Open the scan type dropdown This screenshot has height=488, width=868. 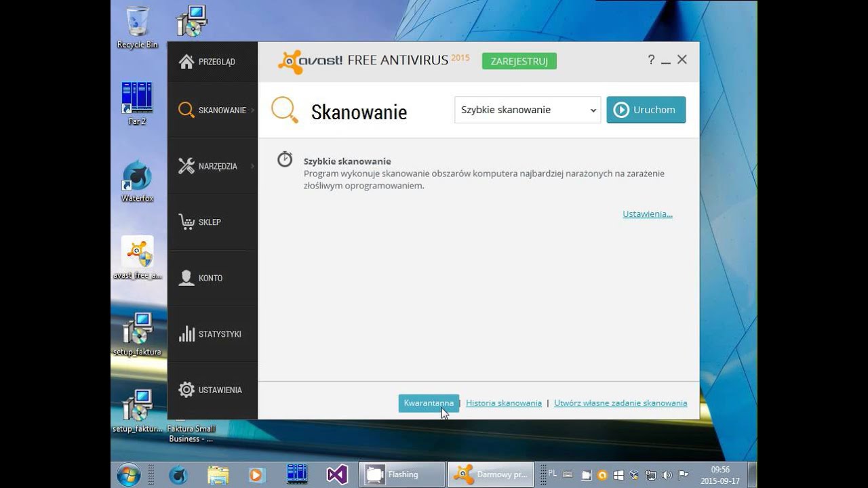click(528, 110)
